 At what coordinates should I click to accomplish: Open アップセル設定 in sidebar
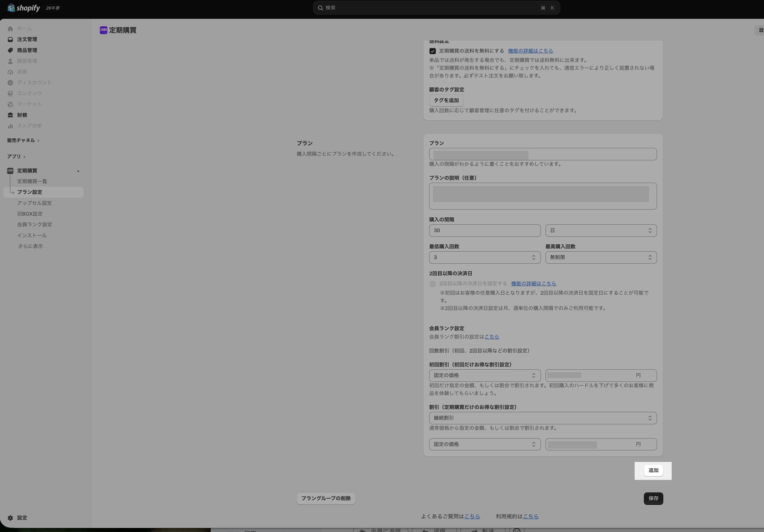pyautogui.click(x=35, y=203)
